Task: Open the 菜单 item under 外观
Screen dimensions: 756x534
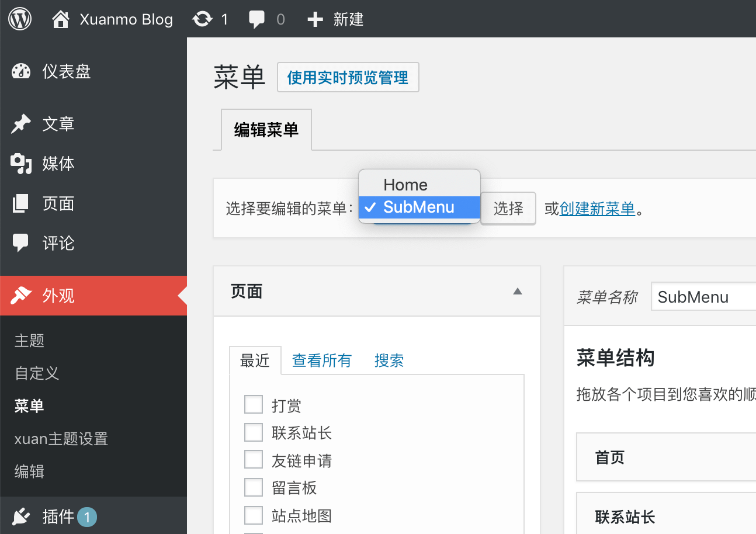Action: 30,406
